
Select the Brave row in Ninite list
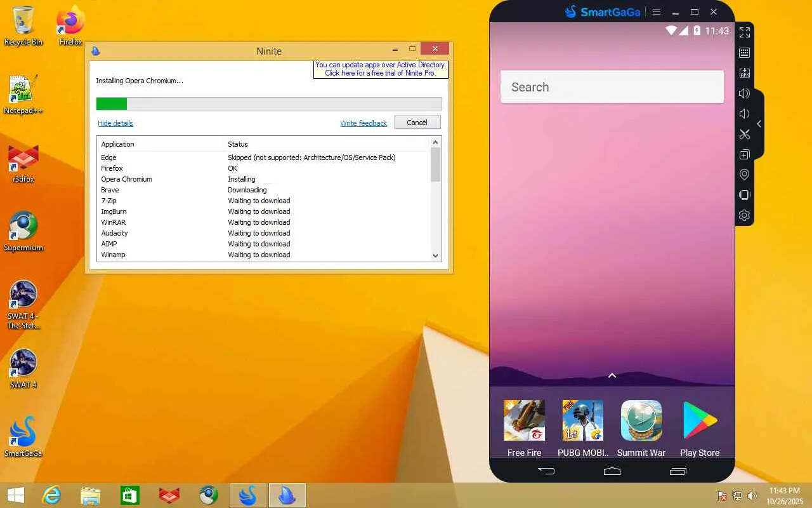tap(264, 190)
